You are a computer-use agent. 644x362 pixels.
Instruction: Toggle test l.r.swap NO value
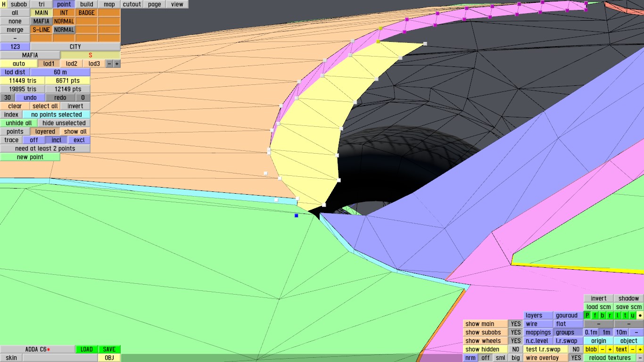[x=576, y=349]
